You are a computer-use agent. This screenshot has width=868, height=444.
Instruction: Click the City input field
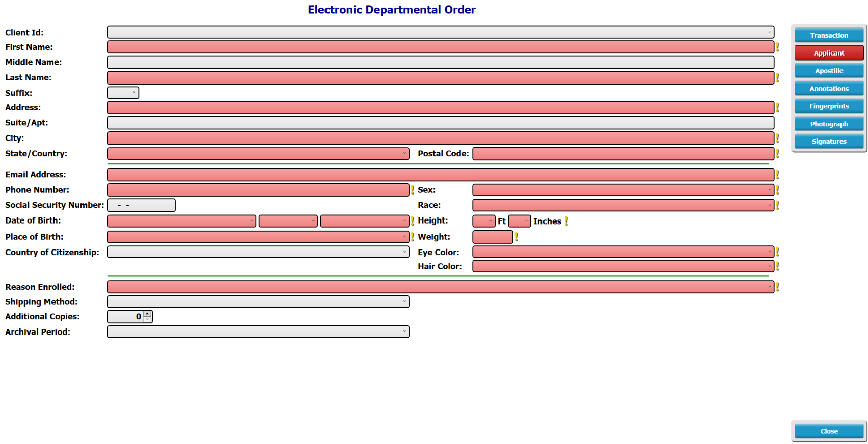tap(441, 138)
